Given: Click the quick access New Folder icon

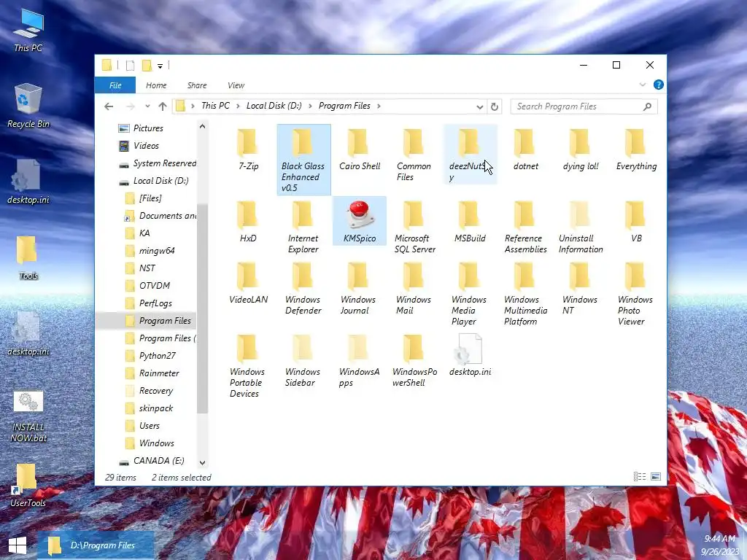Looking at the screenshot, I should click(147, 65).
